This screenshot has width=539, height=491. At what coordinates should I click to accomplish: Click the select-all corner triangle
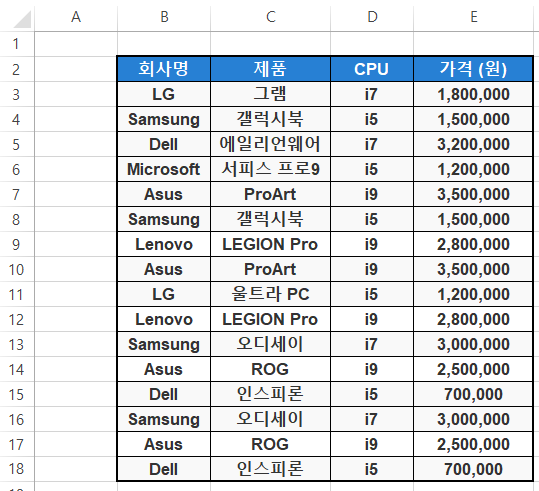click(22, 19)
